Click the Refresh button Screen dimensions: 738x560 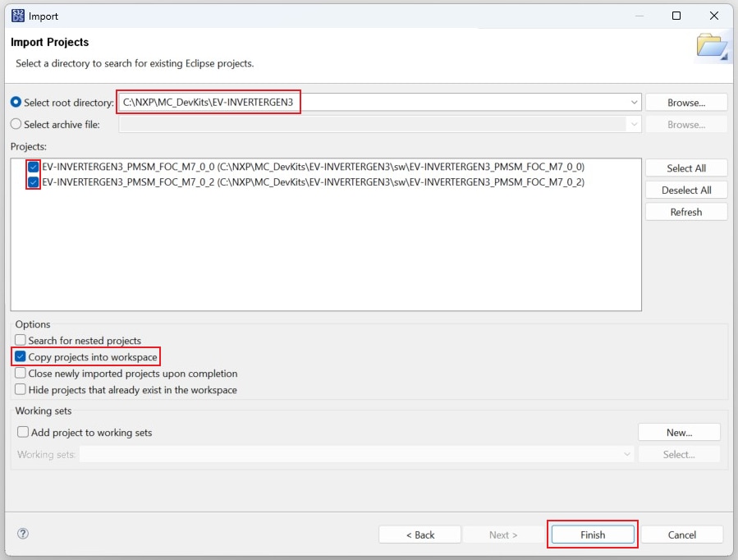[685, 212]
